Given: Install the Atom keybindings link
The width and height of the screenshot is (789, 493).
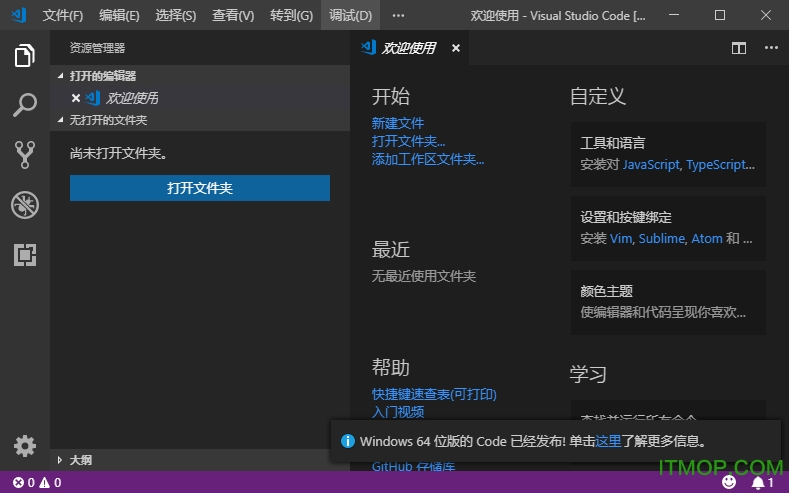Looking at the screenshot, I should pyautogui.click(x=707, y=238).
